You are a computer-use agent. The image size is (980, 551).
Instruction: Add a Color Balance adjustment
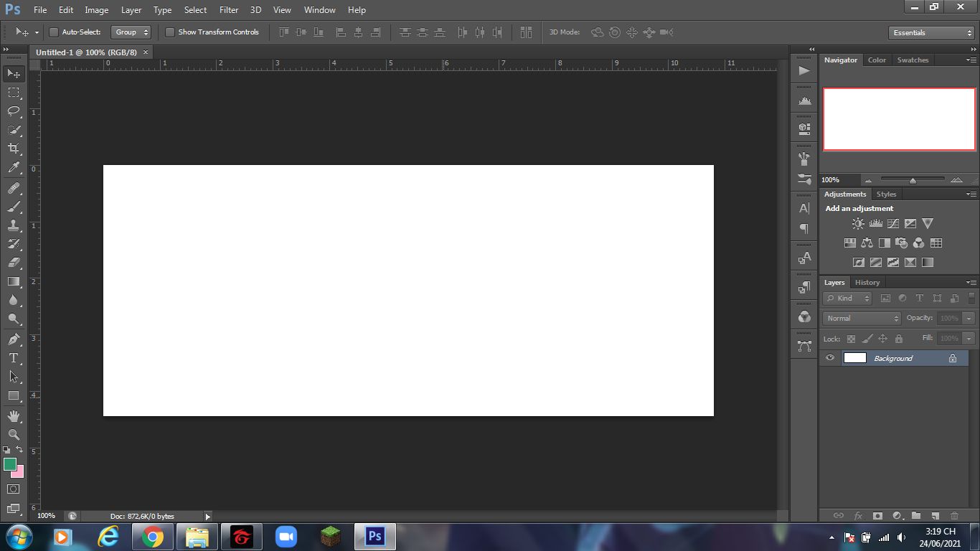click(x=867, y=243)
